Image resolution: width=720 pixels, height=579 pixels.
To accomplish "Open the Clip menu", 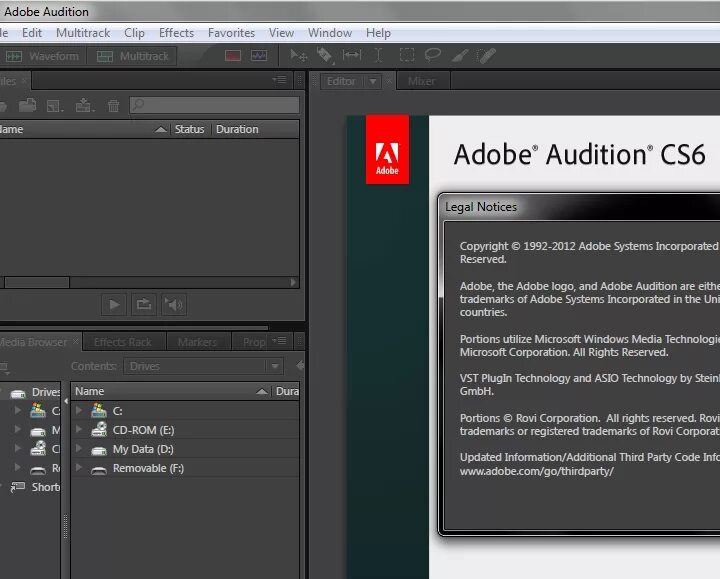I will (x=134, y=33).
